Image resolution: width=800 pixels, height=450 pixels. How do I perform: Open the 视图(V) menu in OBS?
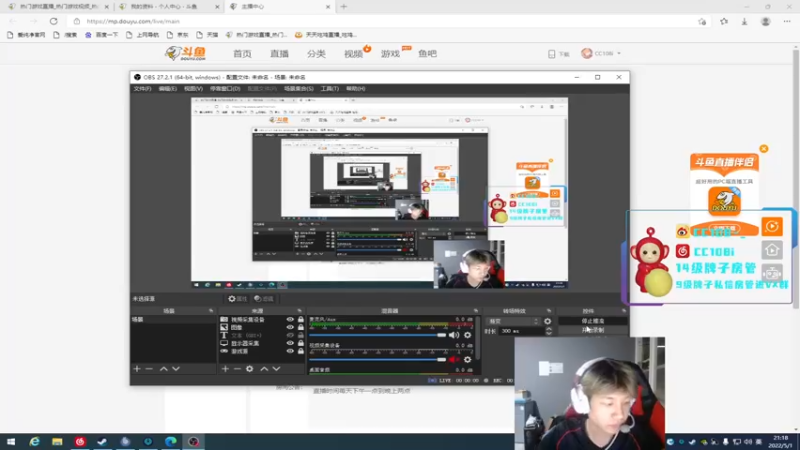(x=193, y=89)
